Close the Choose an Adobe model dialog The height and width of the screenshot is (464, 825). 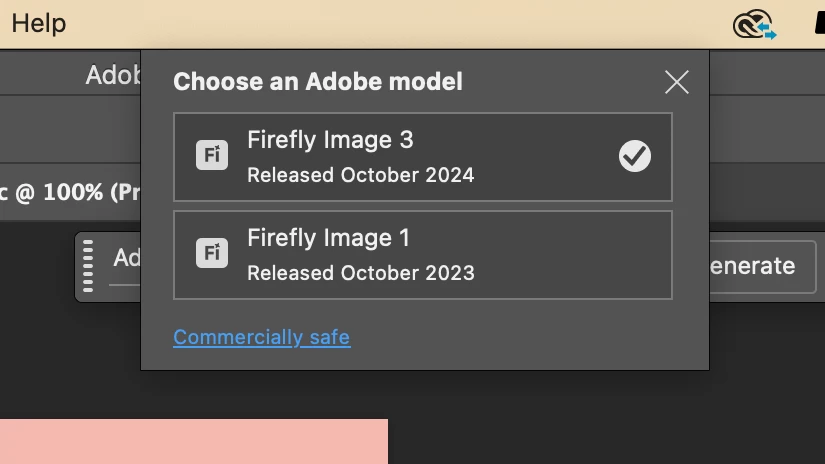pyautogui.click(x=677, y=82)
